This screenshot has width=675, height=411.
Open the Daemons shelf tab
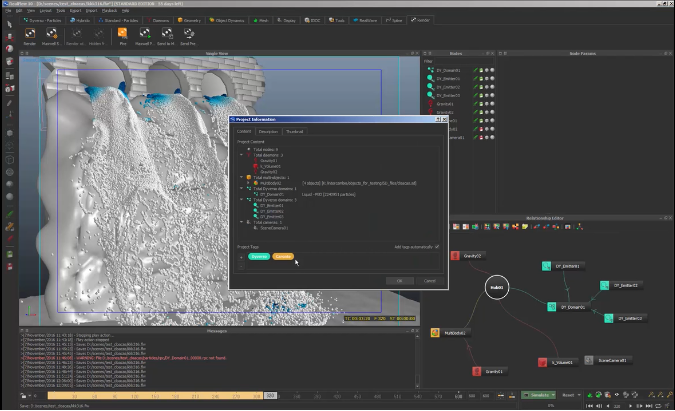(158, 20)
